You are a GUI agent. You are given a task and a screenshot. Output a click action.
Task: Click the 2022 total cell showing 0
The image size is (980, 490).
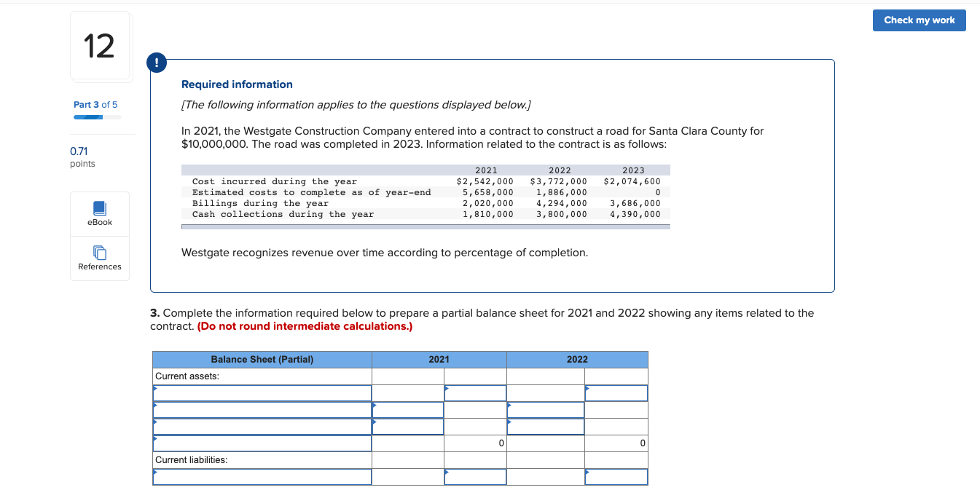[616, 443]
